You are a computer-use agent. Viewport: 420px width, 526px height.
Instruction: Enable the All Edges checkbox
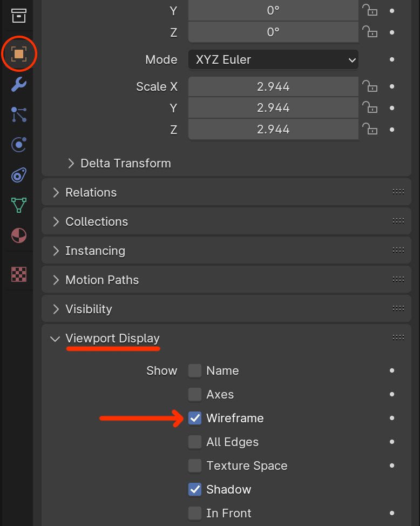[x=195, y=442]
